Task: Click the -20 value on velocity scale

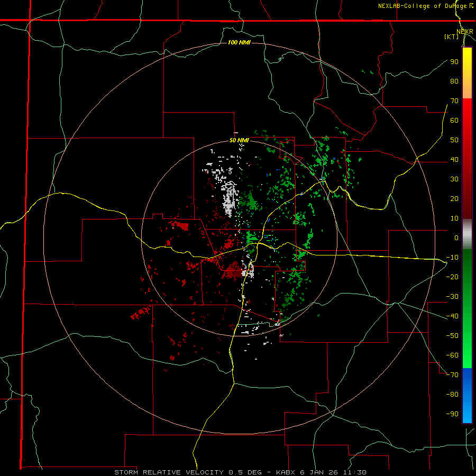Action: pyautogui.click(x=452, y=277)
